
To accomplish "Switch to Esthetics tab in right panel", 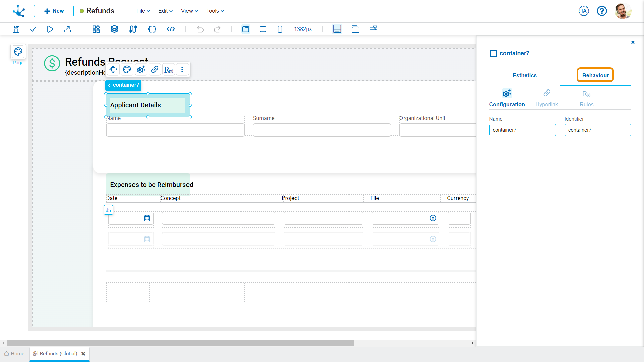I will [x=525, y=75].
